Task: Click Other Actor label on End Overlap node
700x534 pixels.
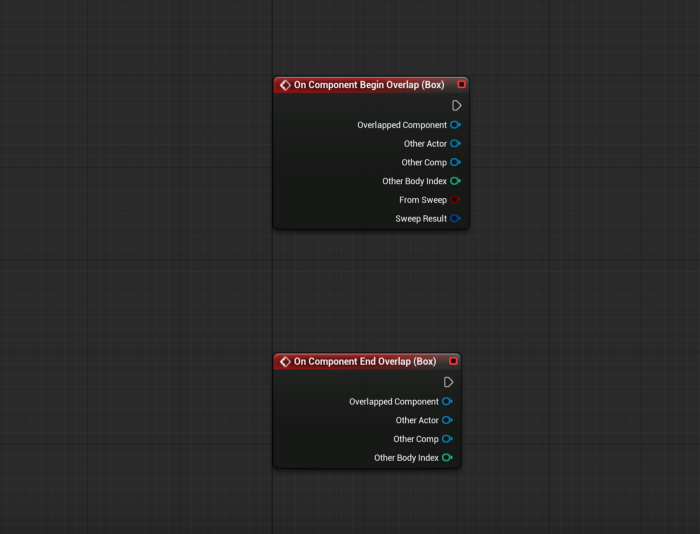Action: pyautogui.click(x=417, y=420)
